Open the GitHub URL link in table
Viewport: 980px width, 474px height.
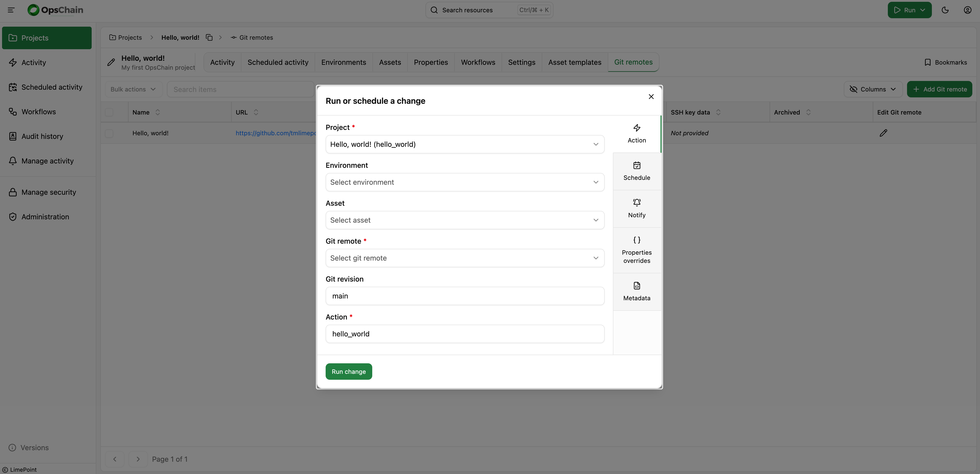[275, 133]
